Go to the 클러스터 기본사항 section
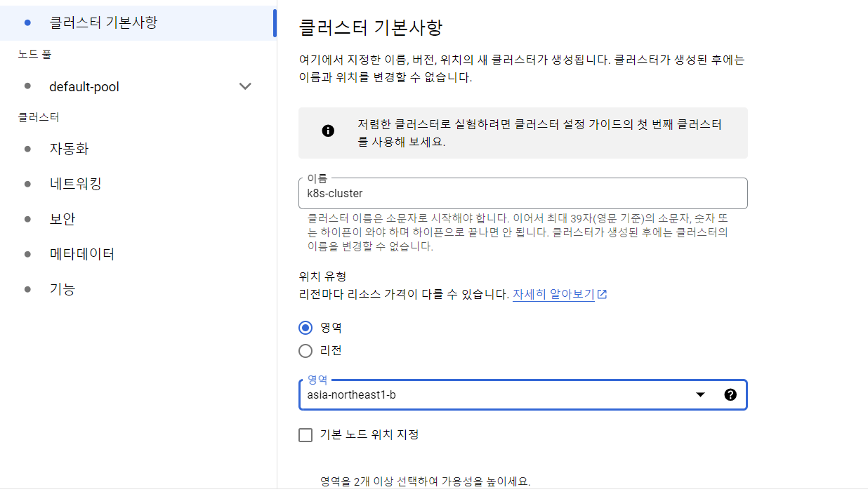Viewport: 868px width, 492px height. coord(103,22)
